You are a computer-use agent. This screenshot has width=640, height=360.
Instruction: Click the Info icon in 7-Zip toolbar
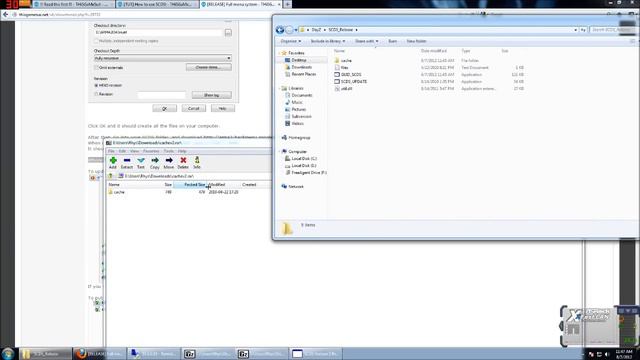point(197,160)
